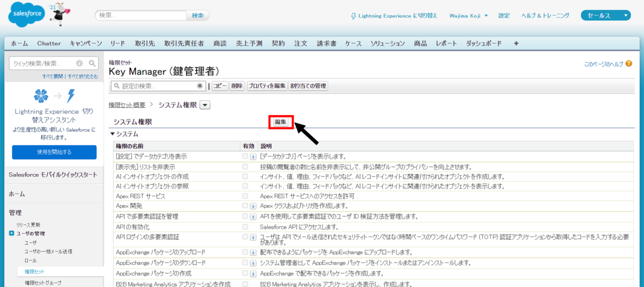Collapse ユーザの管理 tree node
This screenshot has height=287, width=644.
click(x=12, y=233)
